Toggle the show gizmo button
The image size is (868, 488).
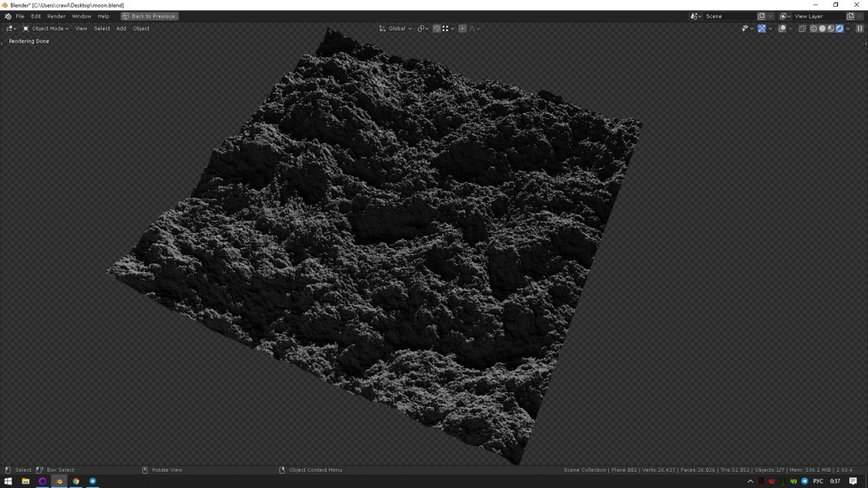tap(762, 28)
